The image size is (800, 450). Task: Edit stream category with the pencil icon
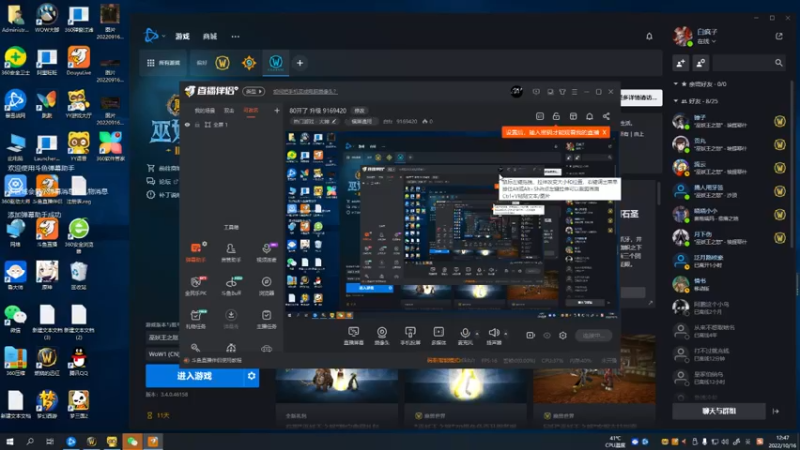click(334, 121)
